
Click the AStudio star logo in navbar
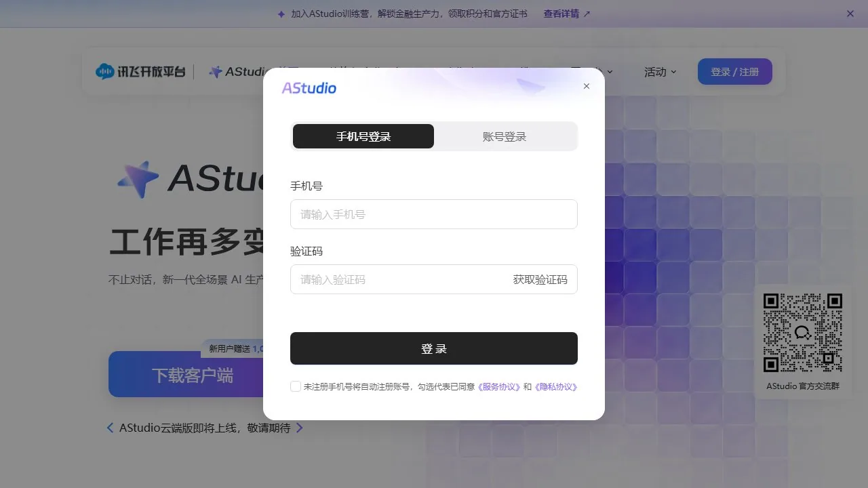click(x=216, y=72)
